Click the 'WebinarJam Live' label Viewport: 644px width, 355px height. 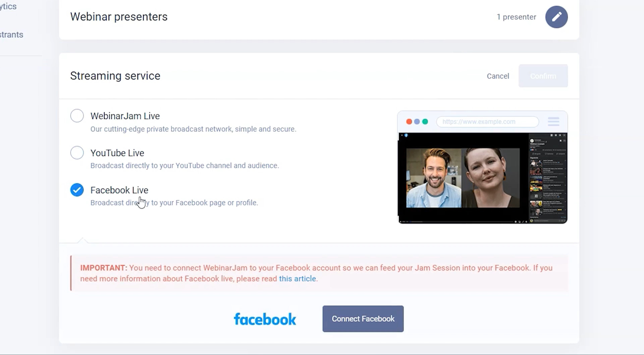(x=125, y=116)
